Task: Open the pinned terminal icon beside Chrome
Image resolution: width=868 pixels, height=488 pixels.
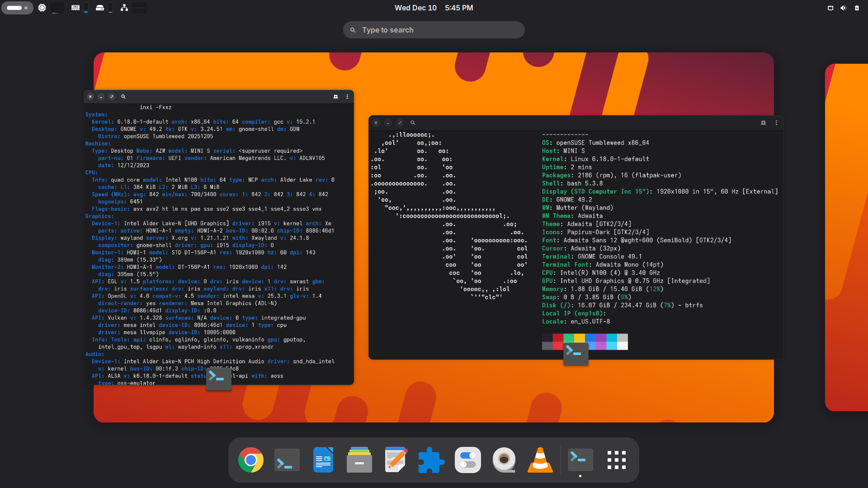Action: pyautogui.click(x=287, y=460)
